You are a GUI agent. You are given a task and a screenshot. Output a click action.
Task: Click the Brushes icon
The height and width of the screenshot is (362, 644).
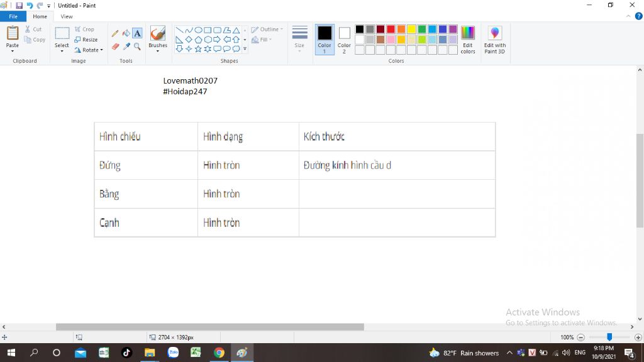click(x=158, y=33)
